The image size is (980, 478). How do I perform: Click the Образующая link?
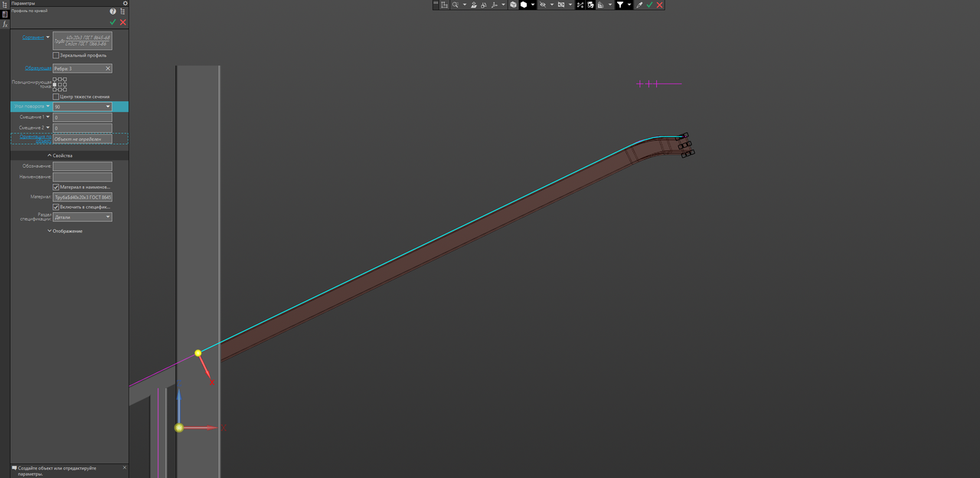(x=38, y=68)
